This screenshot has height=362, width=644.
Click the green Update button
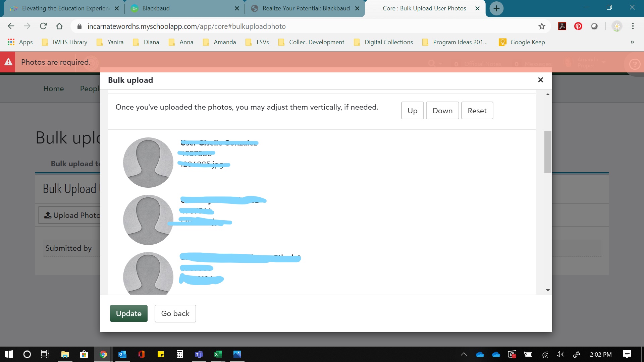129,313
